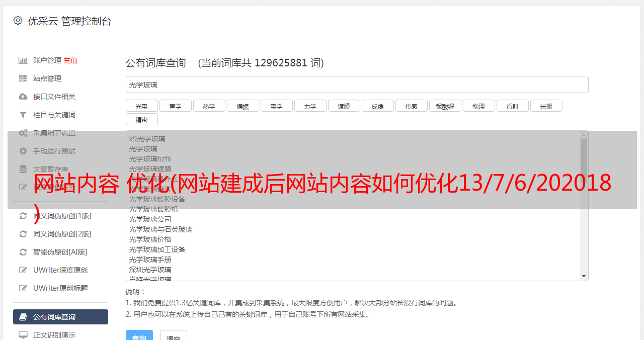The height and width of the screenshot is (340, 644).
Task: Open the 公有词库查询 menu item
Action: click(x=60, y=317)
